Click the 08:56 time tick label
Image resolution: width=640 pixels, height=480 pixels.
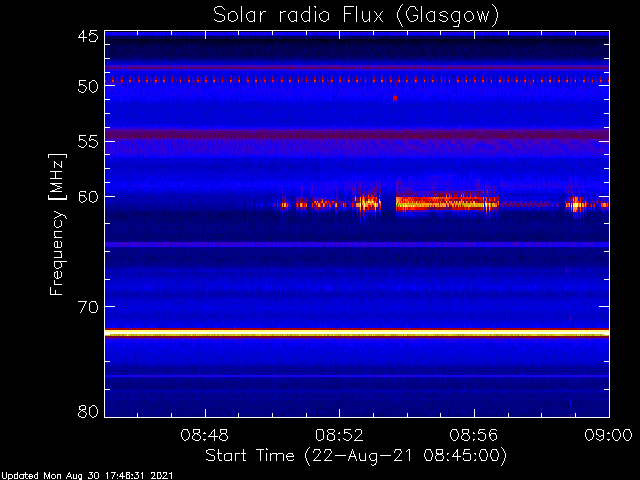[x=474, y=435]
